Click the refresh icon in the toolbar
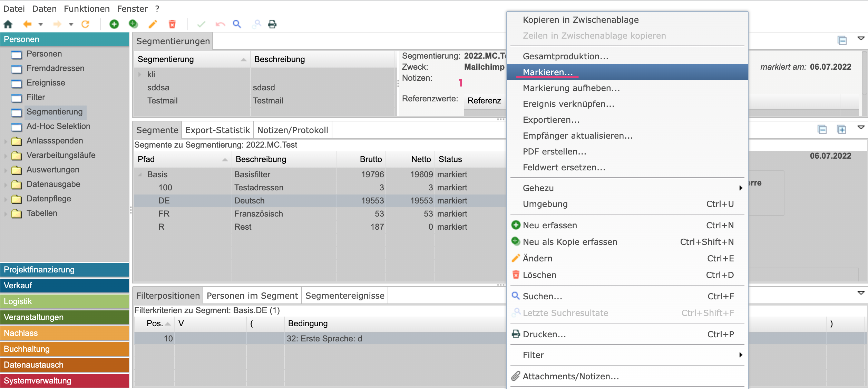This screenshot has height=389, width=868. [x=85, y=24]
